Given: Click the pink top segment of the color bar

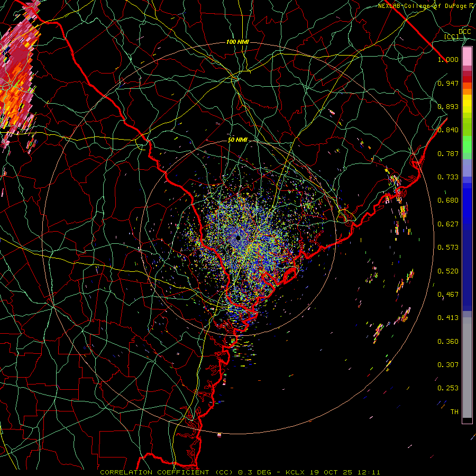Looking at the screenshot, I should click(x=467, y=56).
